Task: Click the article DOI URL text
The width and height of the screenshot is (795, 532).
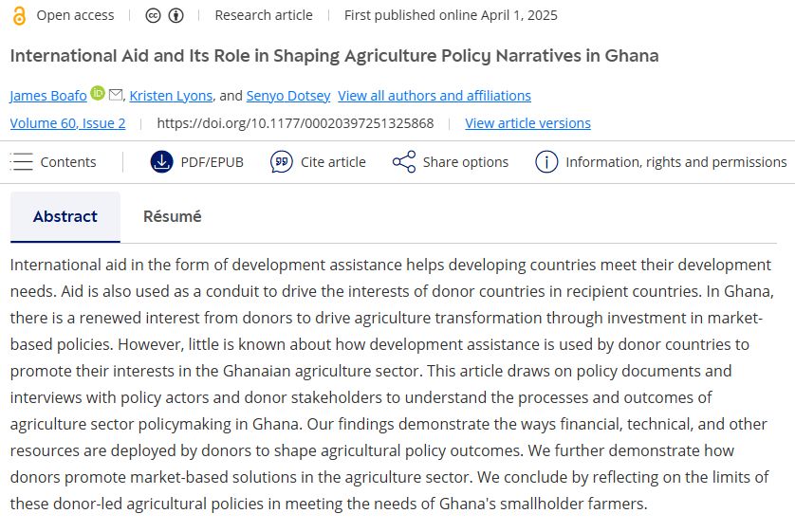Action: [295, 123]
